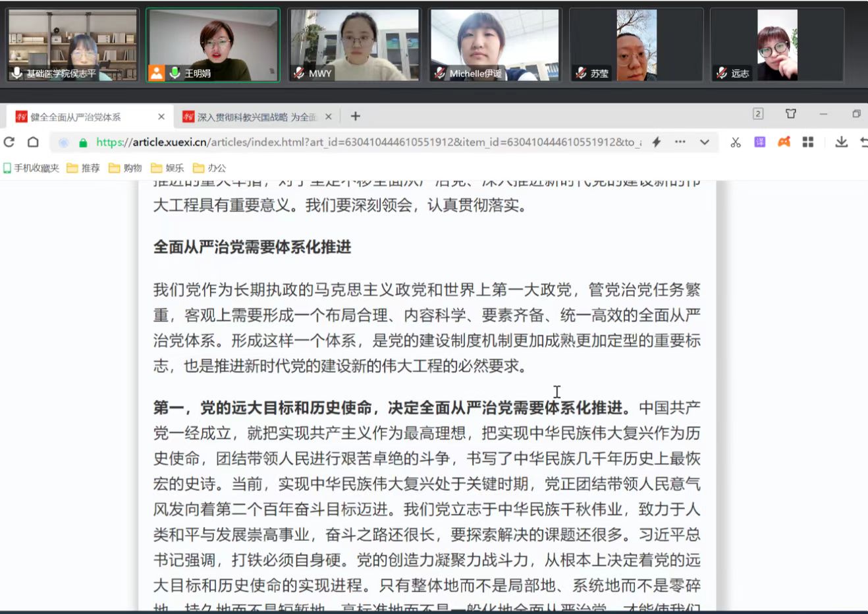Reload the page with the refresh icon
868x614 pixels.
[x=9, y=142]
